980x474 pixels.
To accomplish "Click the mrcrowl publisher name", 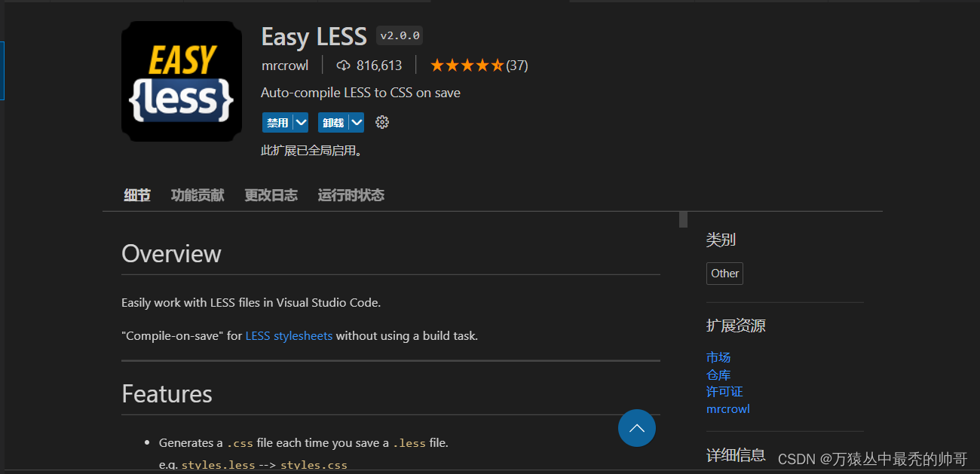I will pos(285,65).
